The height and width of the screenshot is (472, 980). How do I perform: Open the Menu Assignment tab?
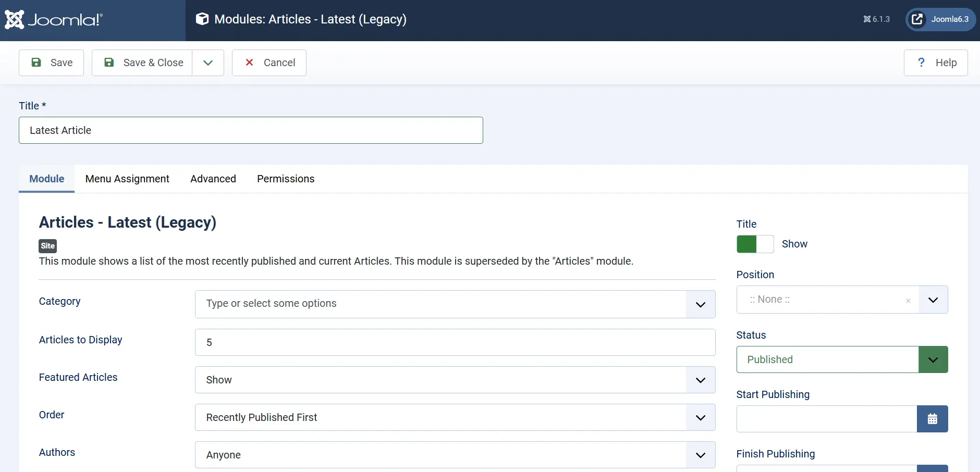pyautogui.click(x=127, y=179)
